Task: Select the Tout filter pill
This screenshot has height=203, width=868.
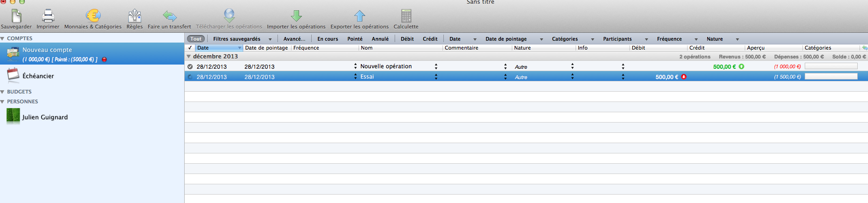Action: 196,39
